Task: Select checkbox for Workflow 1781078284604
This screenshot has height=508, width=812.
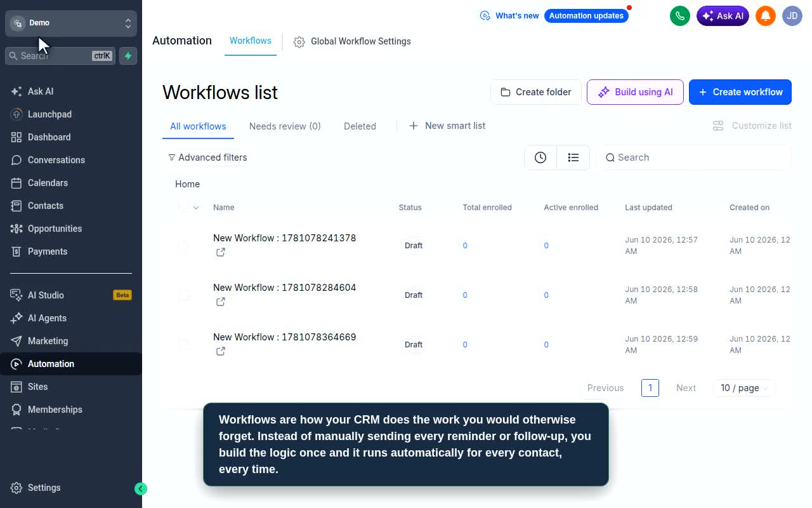Action: tap(183, 295)
